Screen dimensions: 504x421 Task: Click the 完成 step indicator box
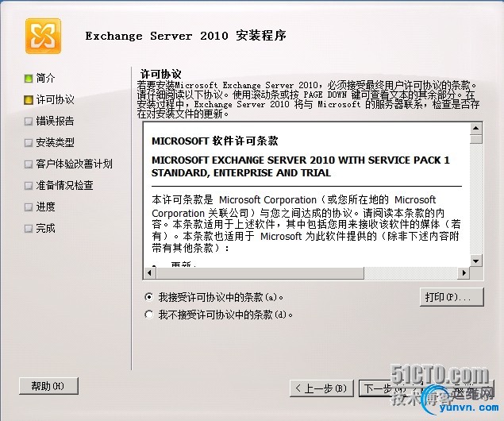29,228
